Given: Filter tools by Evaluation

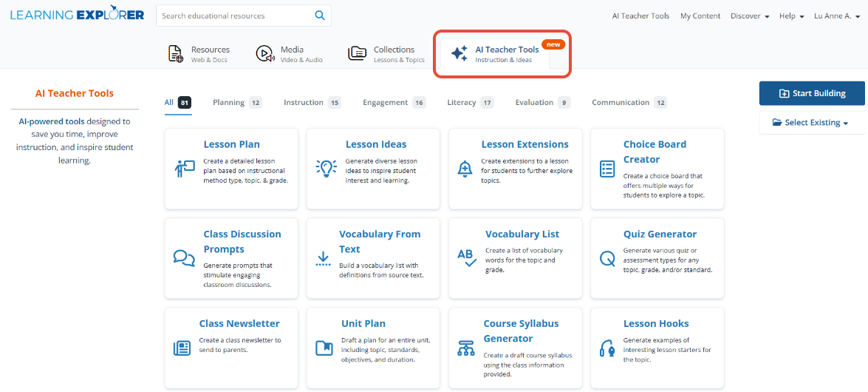Looking at the screenshot, I should [543, 103].
